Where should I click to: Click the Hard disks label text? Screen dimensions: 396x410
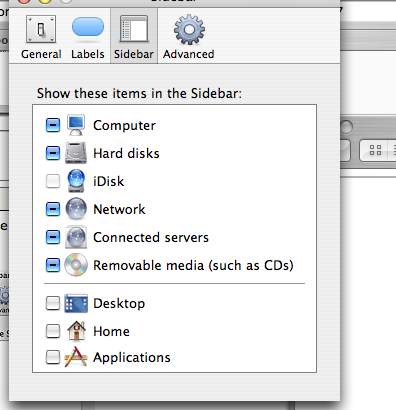(126, 154)
